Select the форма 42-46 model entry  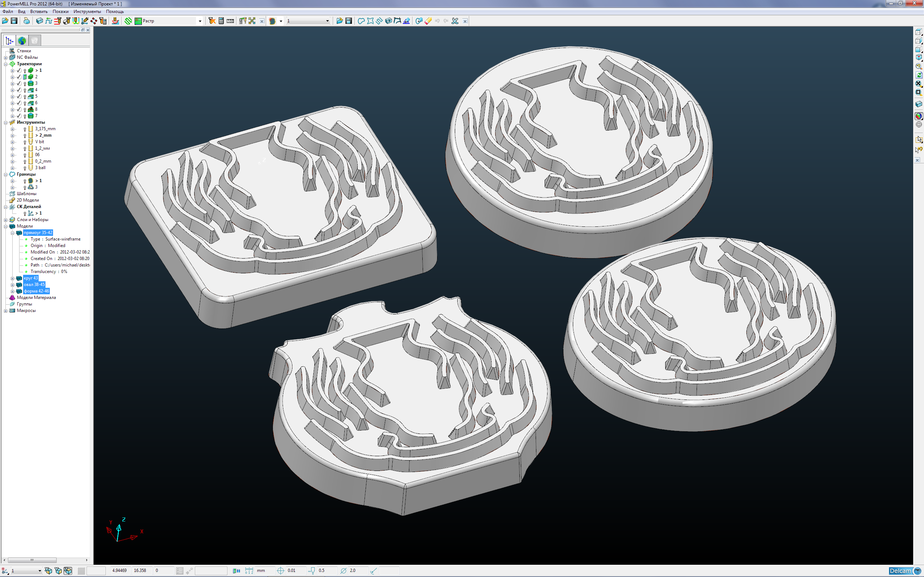pyautogui.click(x=36, y=291)
